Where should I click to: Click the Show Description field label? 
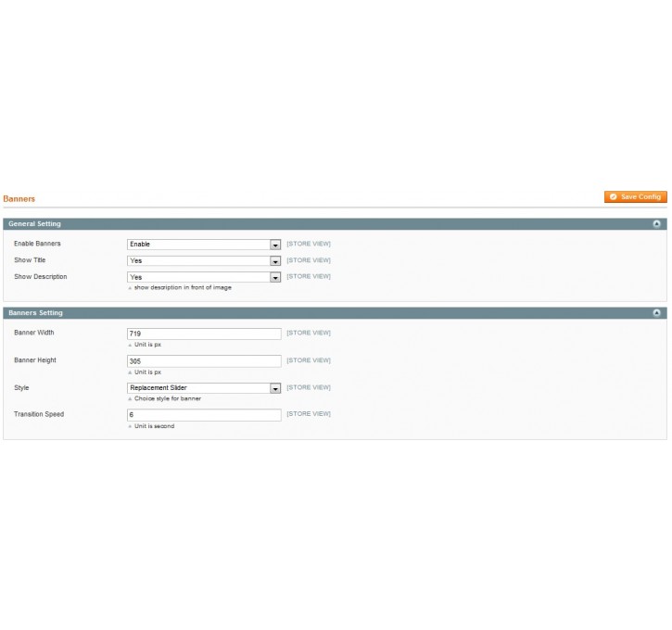40,277
